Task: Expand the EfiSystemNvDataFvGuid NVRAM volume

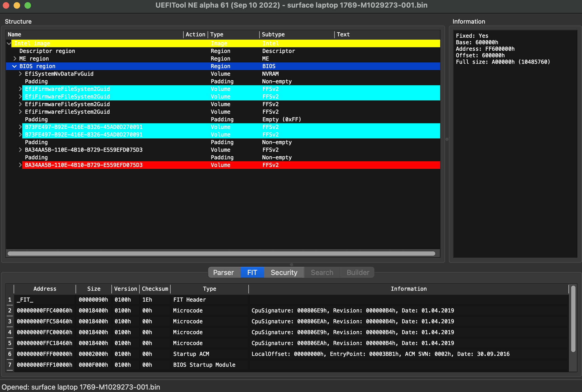Action: pos(20,74)
